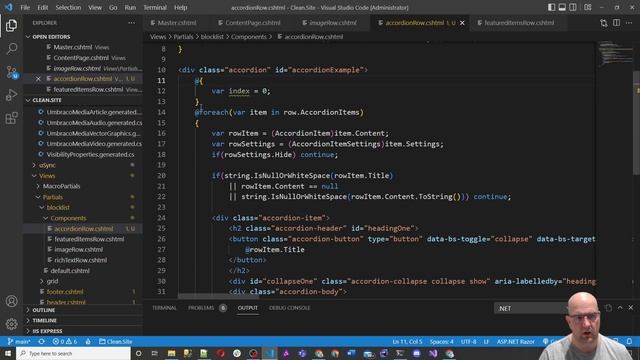Screen dimensions: 640x360
Task: Maximize the panel with chevron up
Action: (620, 308)
